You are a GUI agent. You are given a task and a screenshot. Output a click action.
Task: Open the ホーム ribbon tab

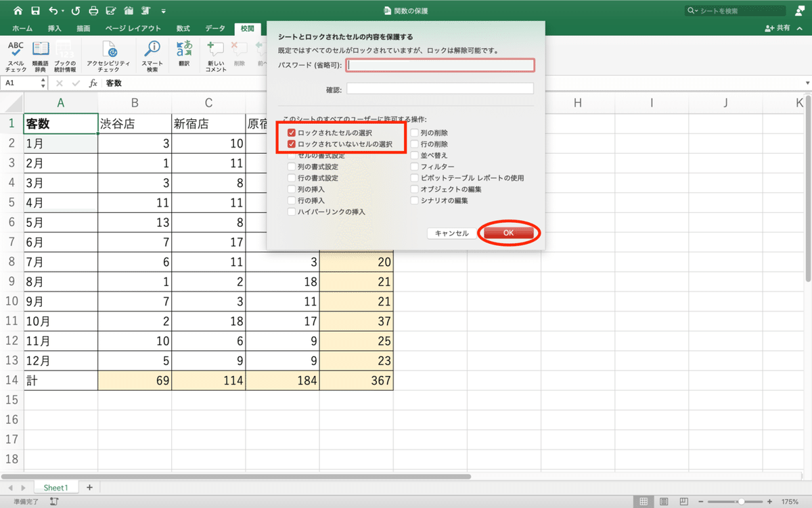coord(22,28)
